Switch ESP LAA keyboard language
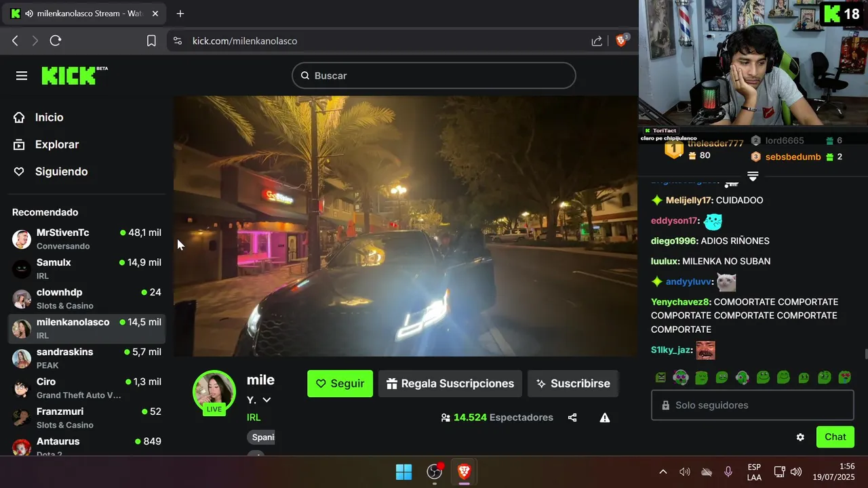This screenshot has height=488, width=868. click(754, 472)
